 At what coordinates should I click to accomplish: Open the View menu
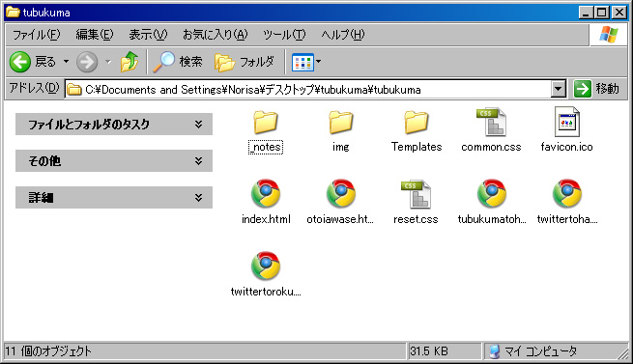pos(148,35)
